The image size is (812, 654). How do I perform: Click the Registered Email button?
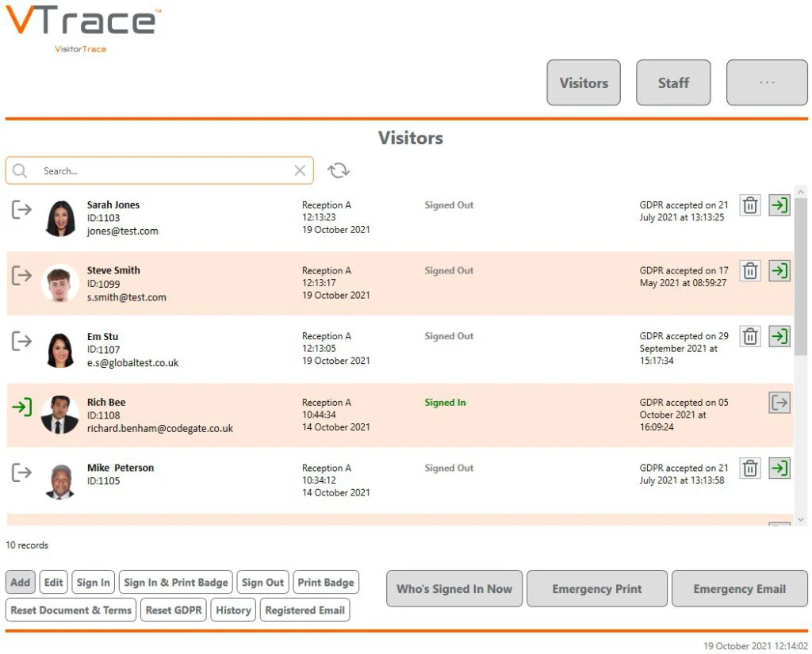click(x=304, y=610)
